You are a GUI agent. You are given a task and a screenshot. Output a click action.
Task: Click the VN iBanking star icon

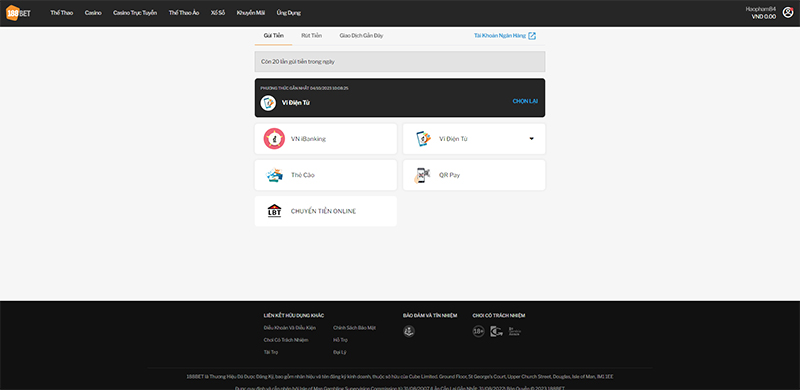click(274, 138)
